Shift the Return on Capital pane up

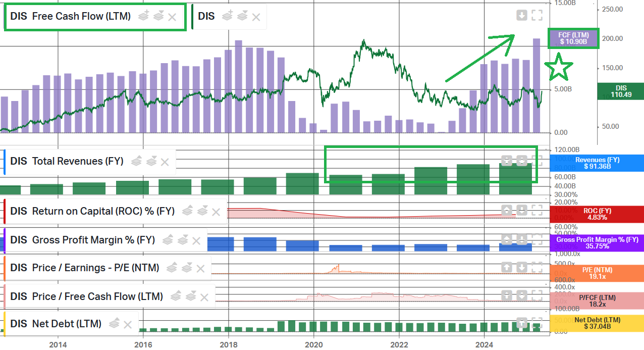coord(507,210)
